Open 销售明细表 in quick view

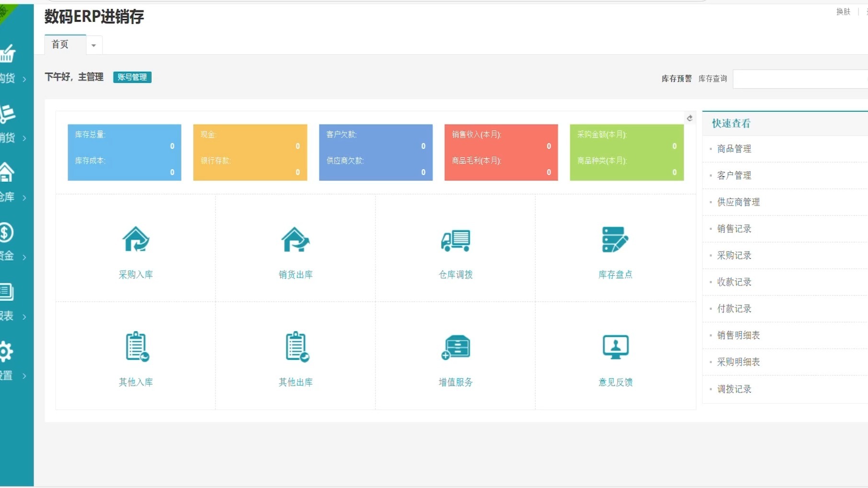(738, 335)
